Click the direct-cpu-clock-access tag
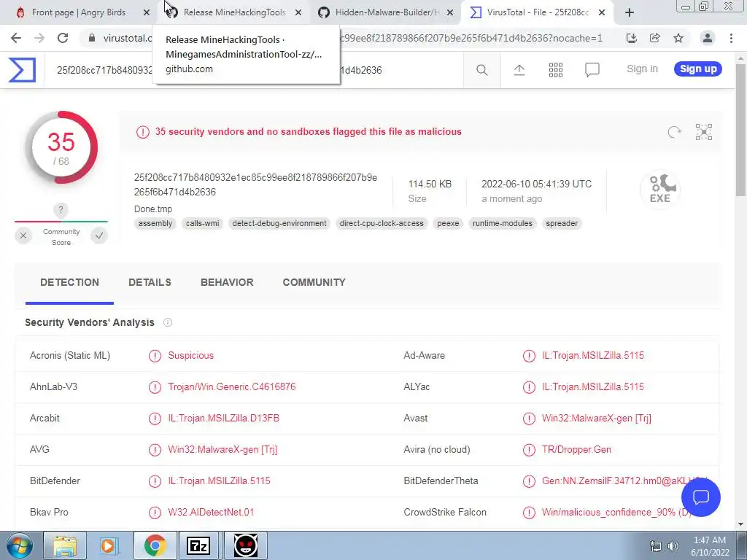 point(382,223)
